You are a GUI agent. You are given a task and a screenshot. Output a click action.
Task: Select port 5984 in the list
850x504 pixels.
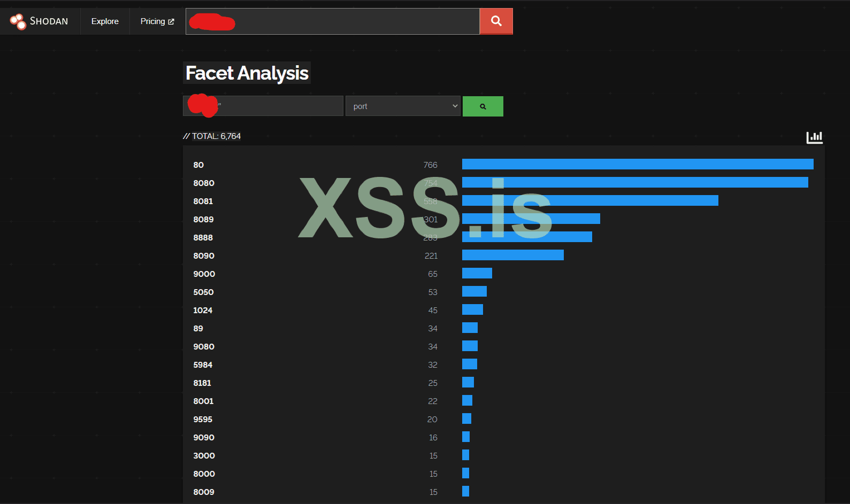tap(203, 365)
